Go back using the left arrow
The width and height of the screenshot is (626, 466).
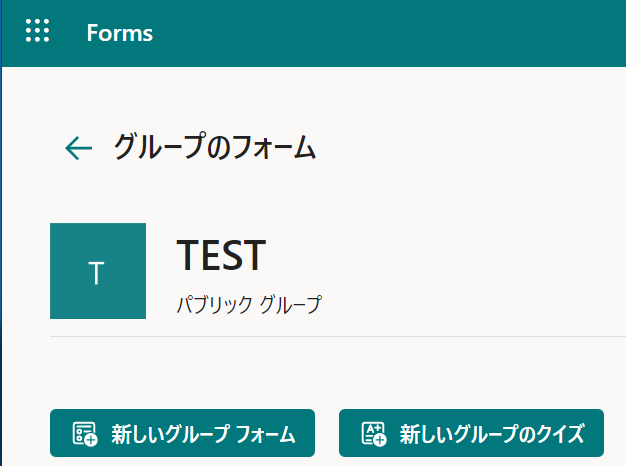point(78,149)
